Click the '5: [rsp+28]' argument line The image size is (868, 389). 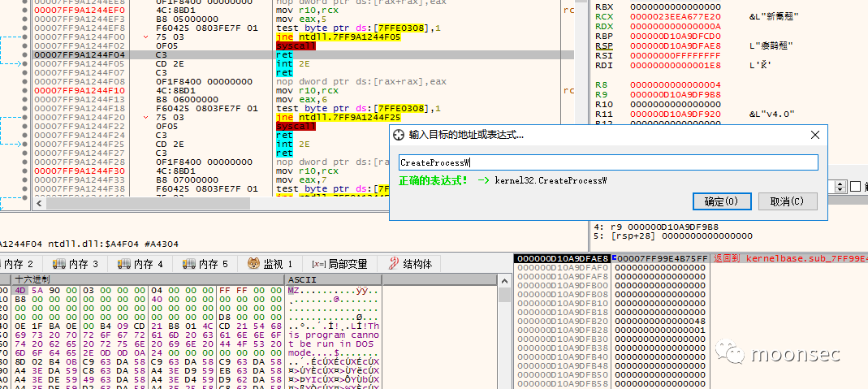673,236
